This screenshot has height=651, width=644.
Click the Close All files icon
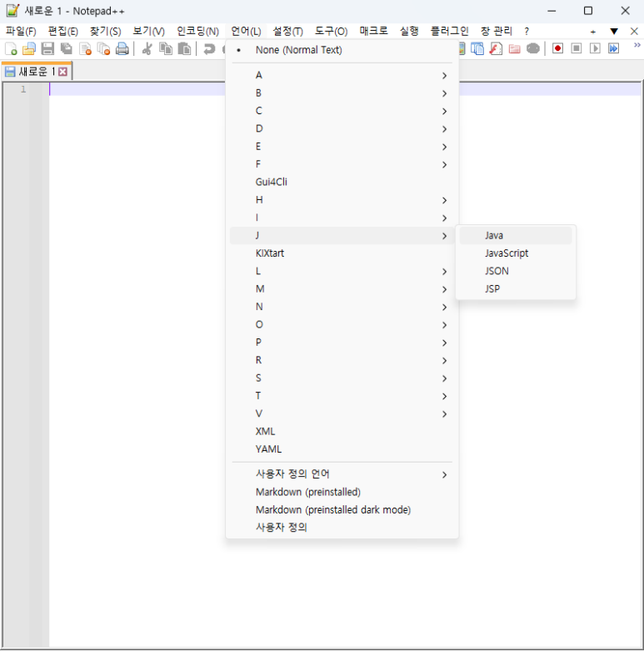(103, 49)
